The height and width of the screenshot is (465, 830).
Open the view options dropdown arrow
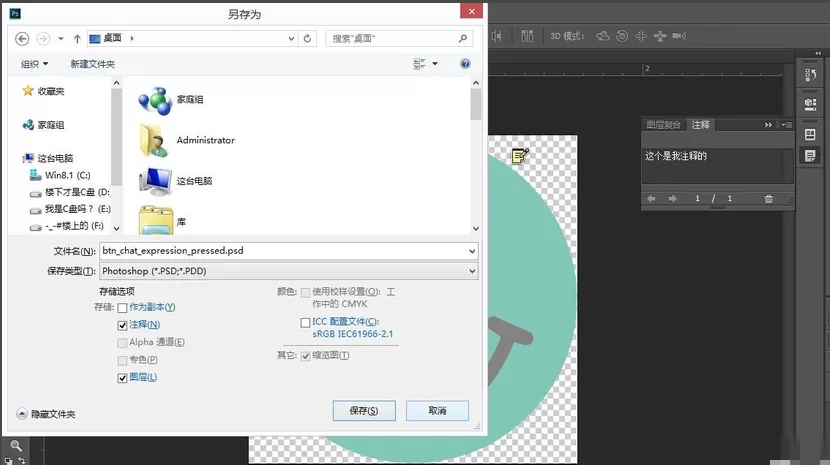[x=435, y=64]
